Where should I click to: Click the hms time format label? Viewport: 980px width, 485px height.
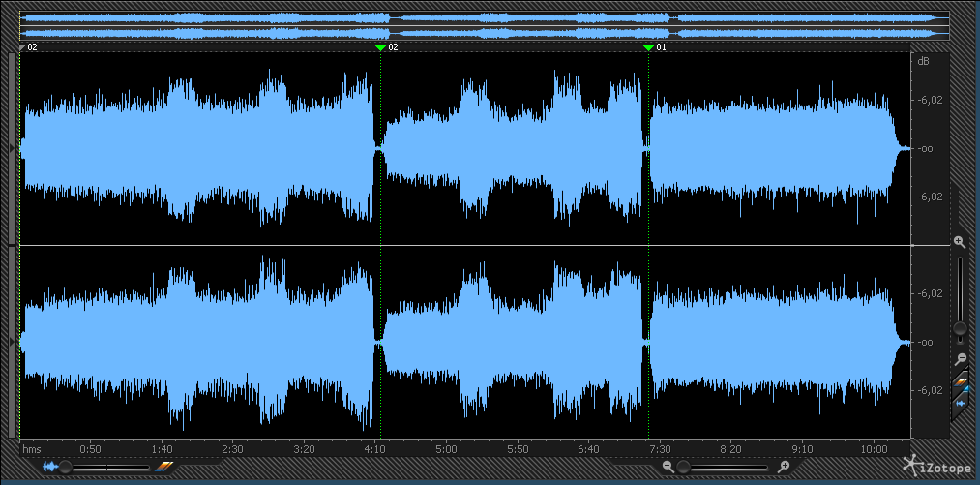[32, 449]
